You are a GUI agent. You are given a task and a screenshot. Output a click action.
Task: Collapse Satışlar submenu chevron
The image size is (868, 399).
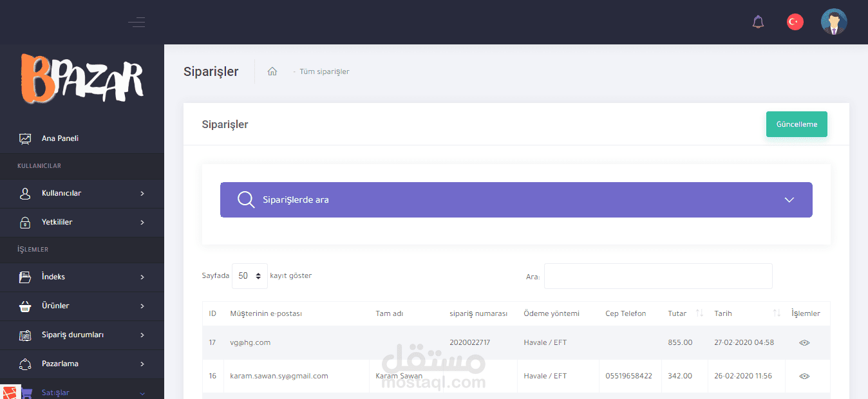[x=142, y=393]
